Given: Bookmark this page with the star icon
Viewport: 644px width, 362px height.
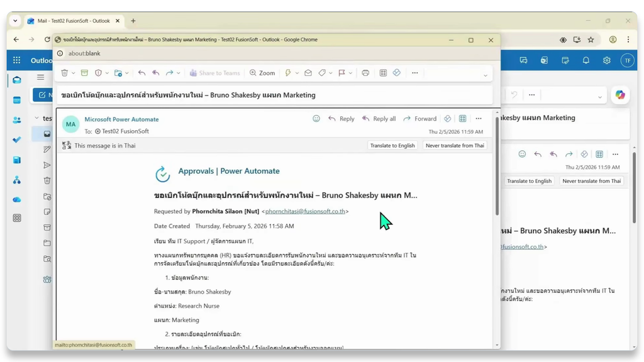Looking at the screenshot, I should 591,40.
